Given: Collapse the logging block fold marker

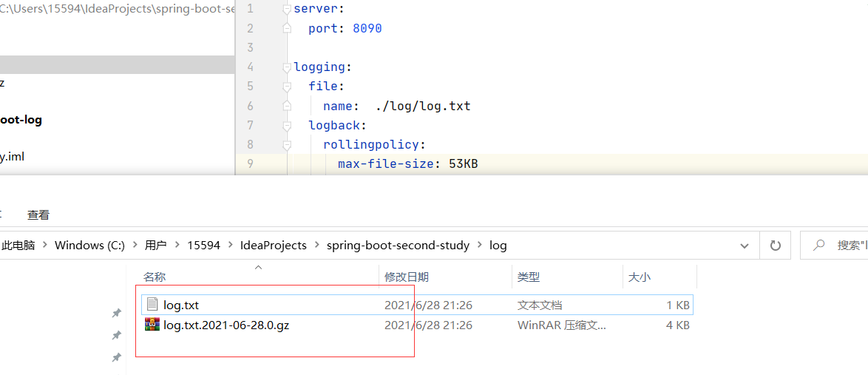Looking at the screenshot, I should coord(286,67).
